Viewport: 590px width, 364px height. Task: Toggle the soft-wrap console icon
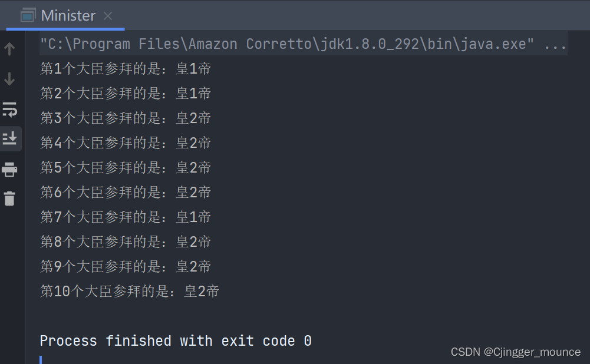[9, 110]
